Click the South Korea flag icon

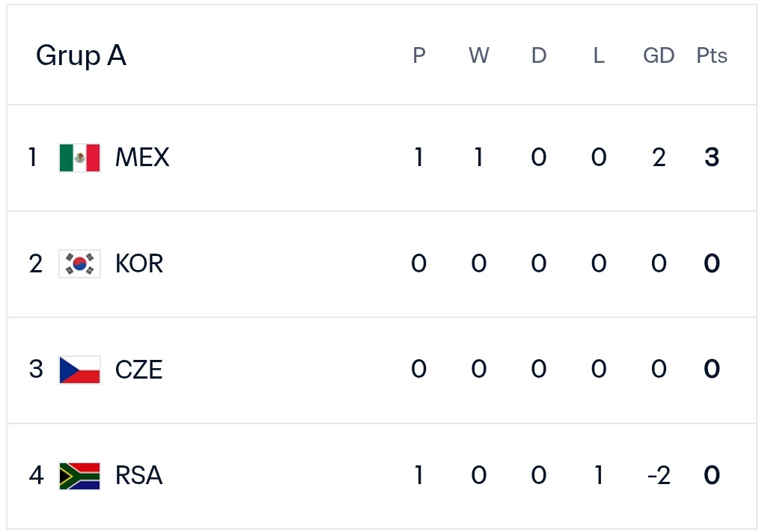[79, 264]
